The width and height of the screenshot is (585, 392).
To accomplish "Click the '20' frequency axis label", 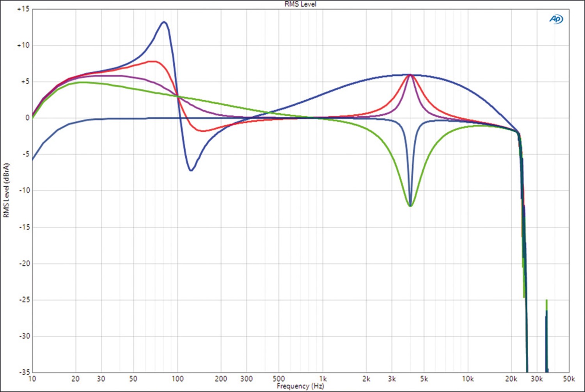I will click(76, 379).
